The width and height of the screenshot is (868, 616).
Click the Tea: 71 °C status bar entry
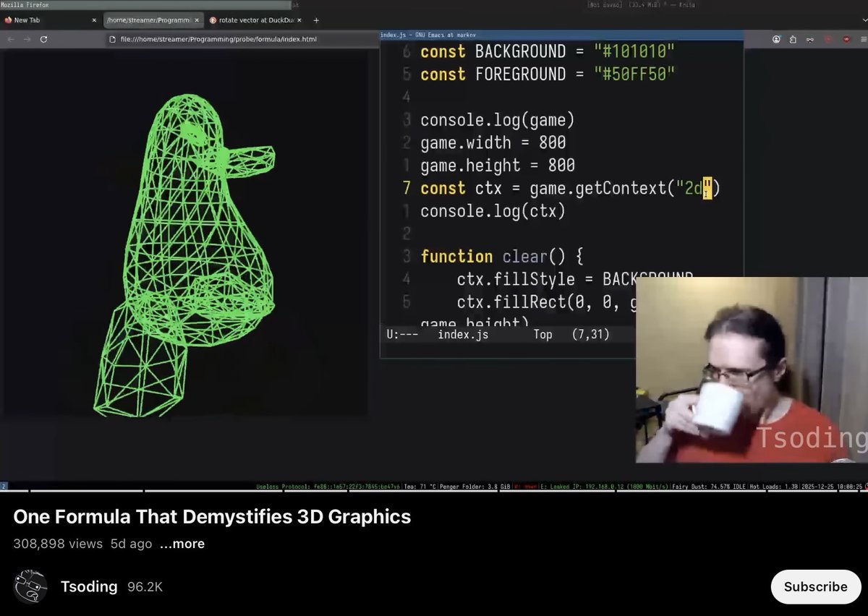419,487
